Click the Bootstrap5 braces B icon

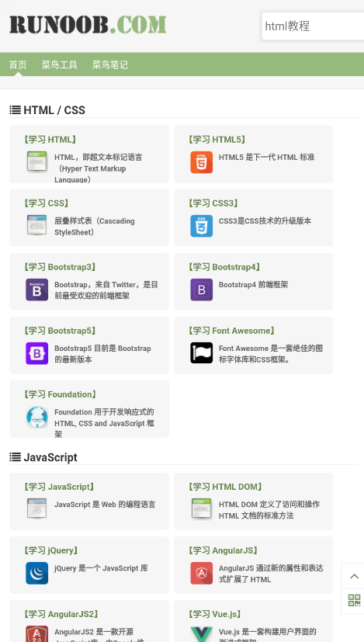36,353
